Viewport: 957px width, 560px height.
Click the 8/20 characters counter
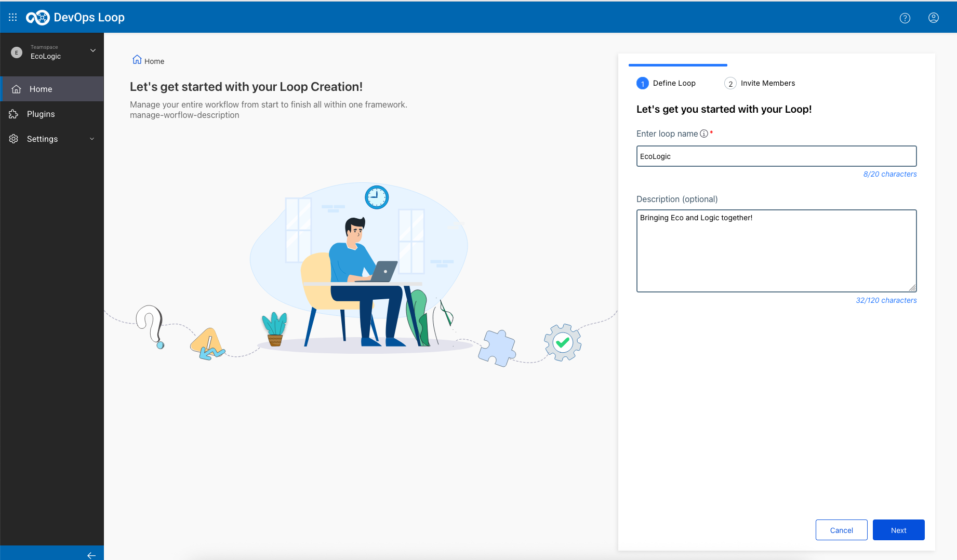[x=890, y=174]
